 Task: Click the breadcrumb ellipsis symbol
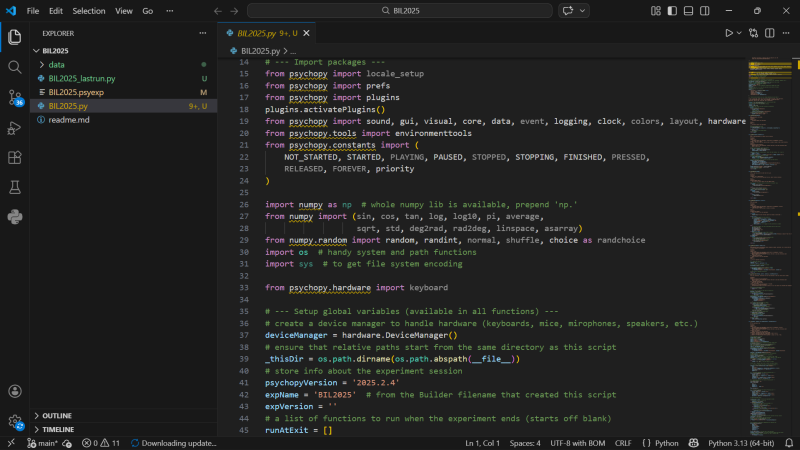point(293,51)
